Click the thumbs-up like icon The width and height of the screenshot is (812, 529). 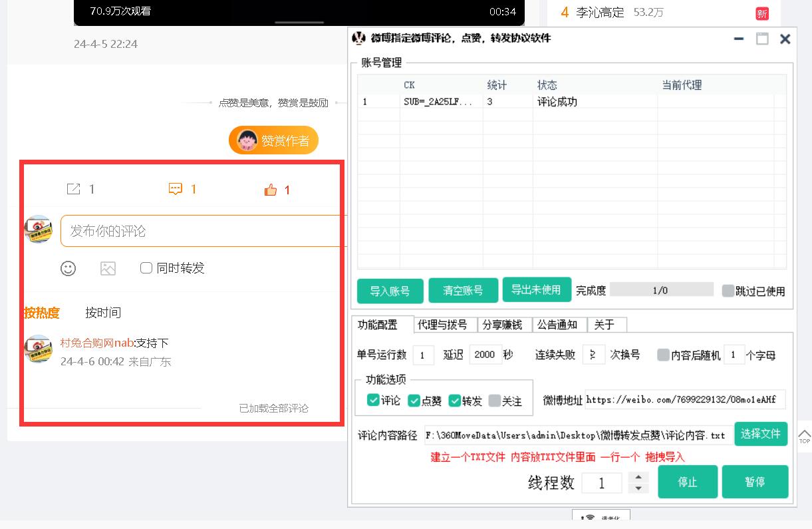click(x=270, y=190)
